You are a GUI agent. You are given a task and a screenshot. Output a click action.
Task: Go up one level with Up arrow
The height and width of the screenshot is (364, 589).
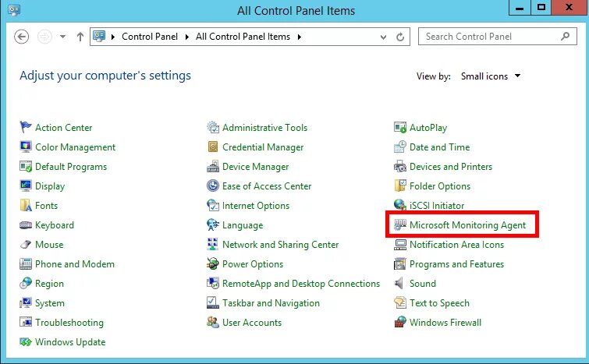tap(80, 37)
